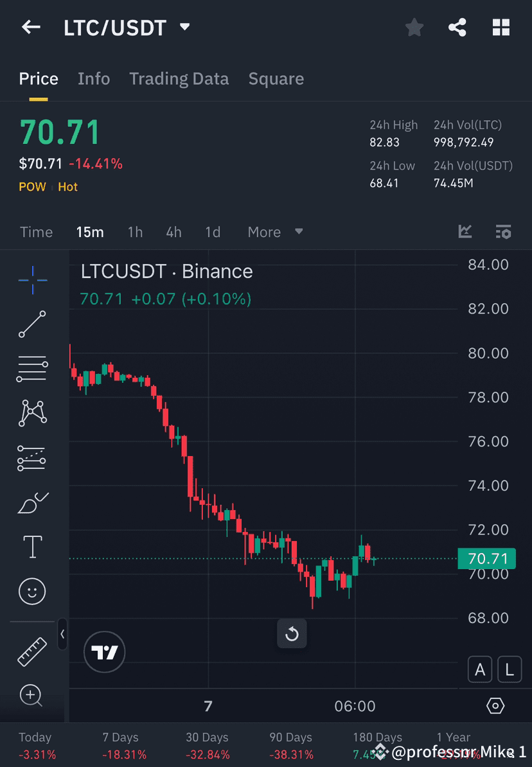This screenshot has height=767, width=532.
Task: Click the TradingView logo on the chart
Action: click(x=104, y=652)
